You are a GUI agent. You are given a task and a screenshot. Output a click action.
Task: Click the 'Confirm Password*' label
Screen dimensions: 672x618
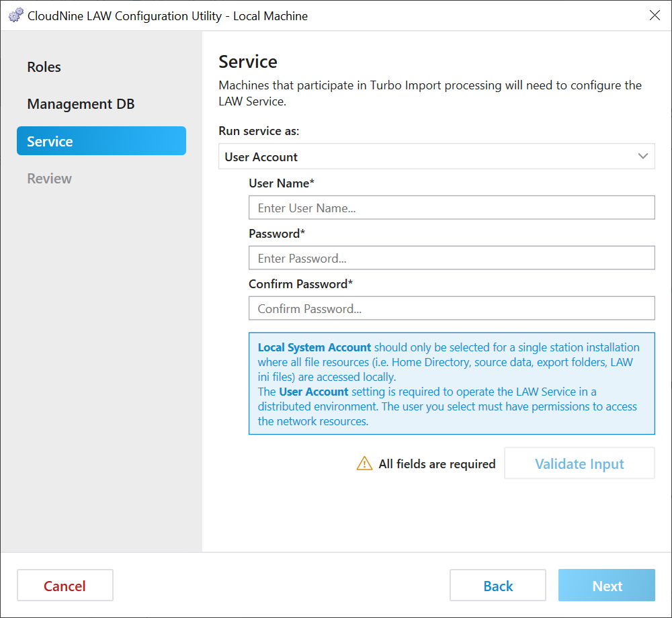coord(301,284)
